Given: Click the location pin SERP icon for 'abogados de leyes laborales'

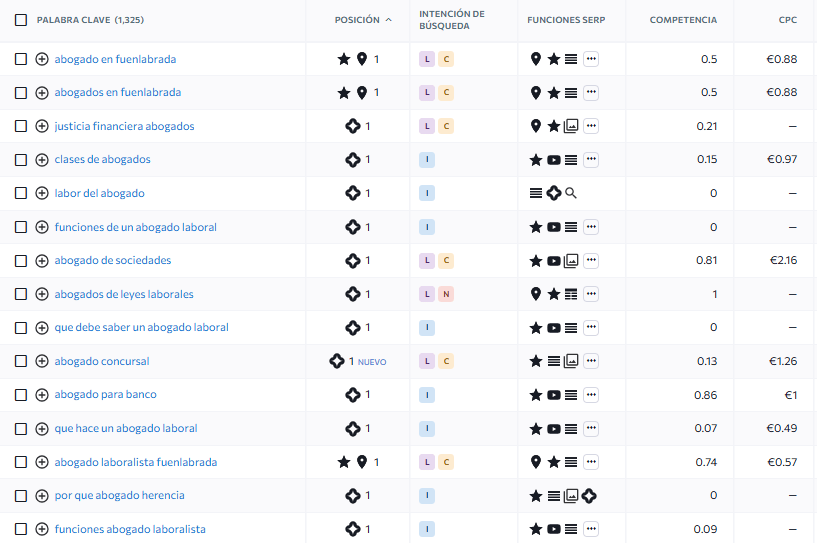Looking at the screenshot, I should point(536,294).
